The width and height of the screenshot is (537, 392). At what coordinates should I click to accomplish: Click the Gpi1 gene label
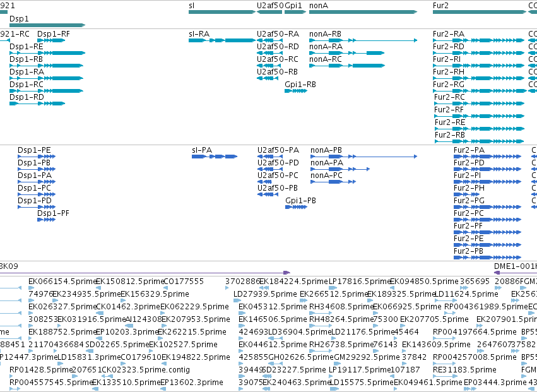[293, 6]
